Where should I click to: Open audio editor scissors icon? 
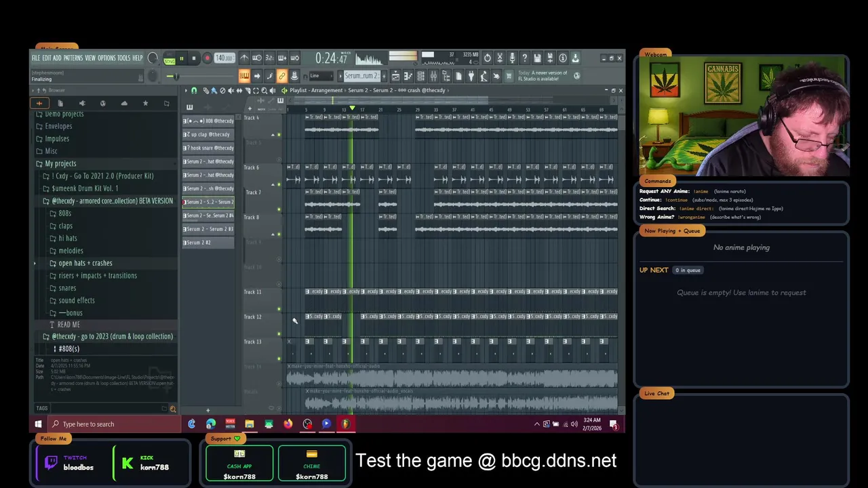tap(500, 58)
